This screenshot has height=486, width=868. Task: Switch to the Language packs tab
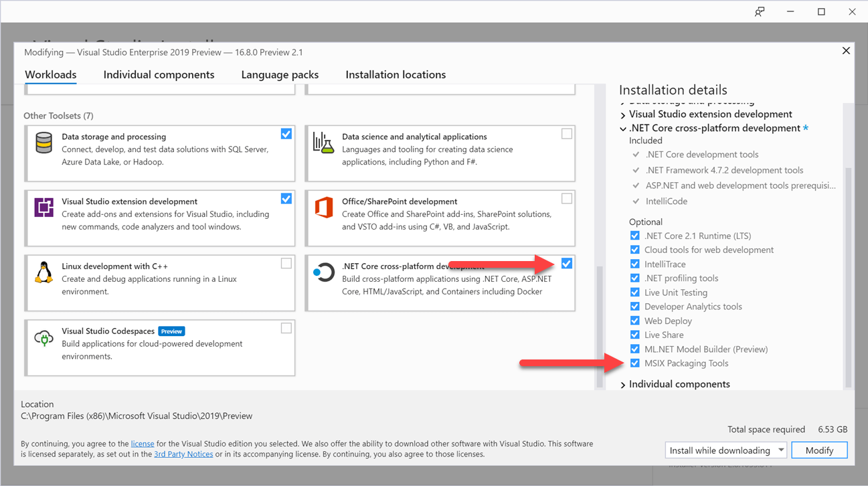(x=279, y=74)
